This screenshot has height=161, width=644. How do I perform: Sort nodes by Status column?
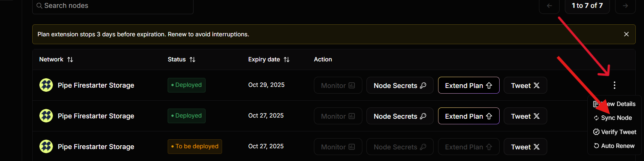pyautogui.click(x=192, y=60)
